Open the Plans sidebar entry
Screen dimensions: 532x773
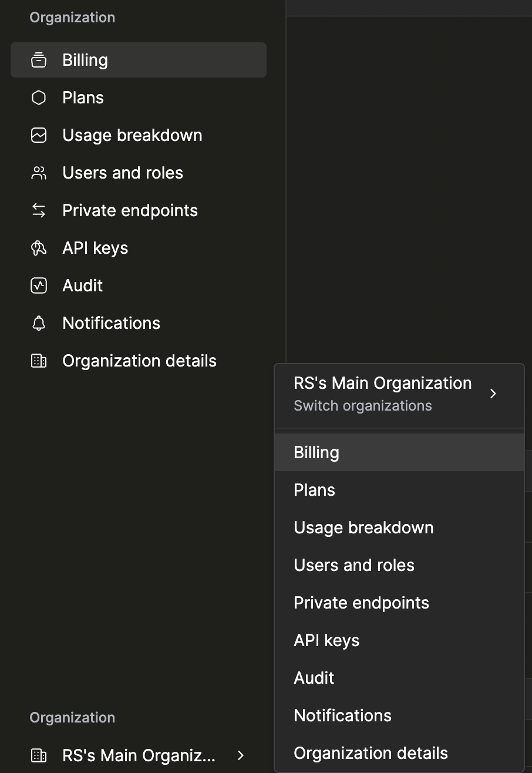click(x=83, y=98)
